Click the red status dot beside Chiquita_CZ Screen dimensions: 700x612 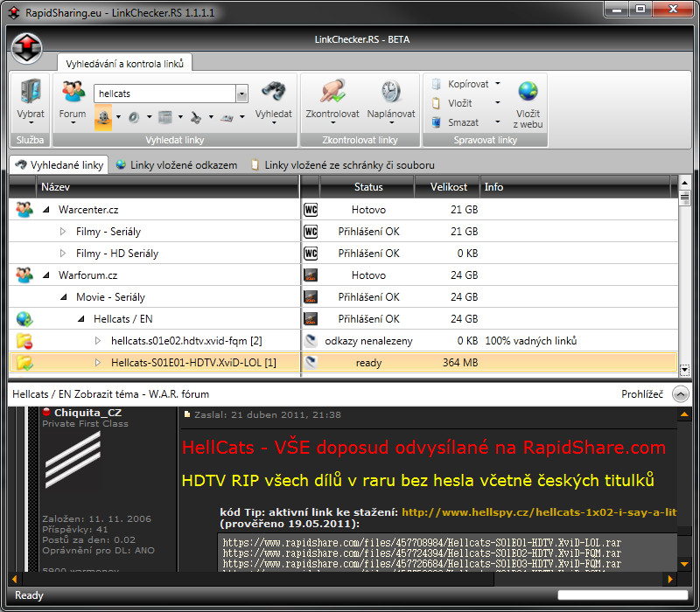46,412
